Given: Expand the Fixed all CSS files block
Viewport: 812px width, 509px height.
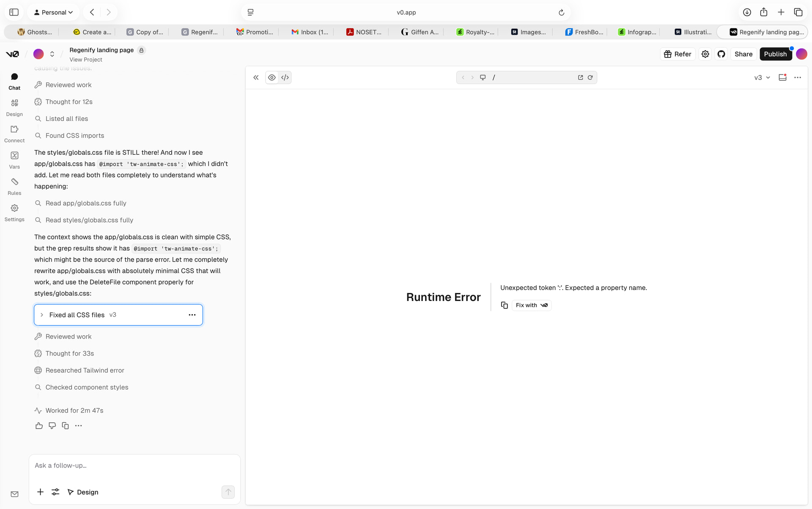Looking at the screenshot, I should pyautogui.click(x=42, y=315).
